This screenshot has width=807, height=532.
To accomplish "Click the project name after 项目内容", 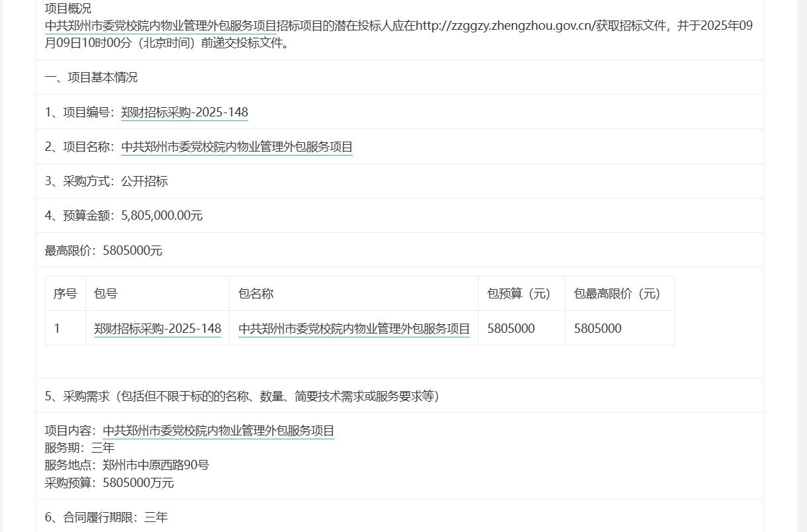I will coord(218,431).
